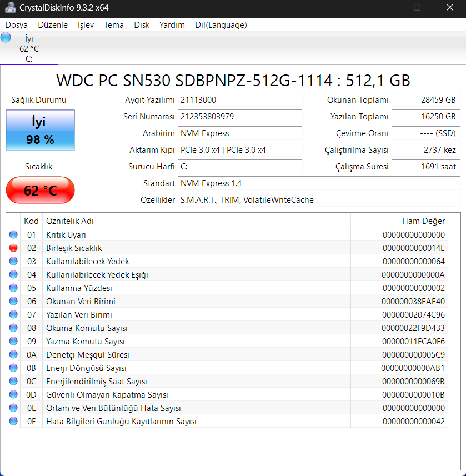Click raw value 0000000000069B
The width and height of the screenshot is (466, 476).
click(413, 382)
